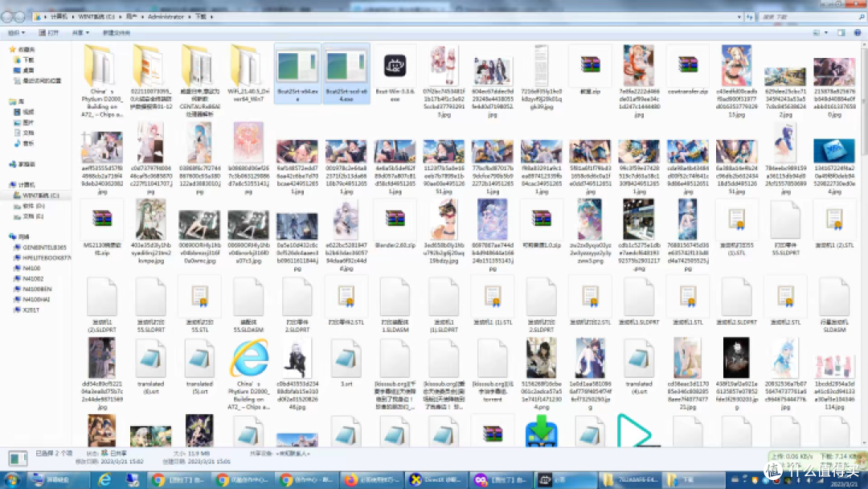Select the green download arrow application icon
868x489 pixels.
[x=541, y=431]
